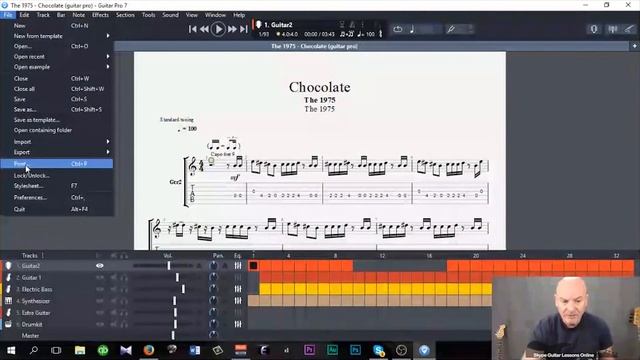Screen dimensions: 640x360
Task: Solo the Guitar 1 track with headphones icon
Action: (x=124, y=278)
